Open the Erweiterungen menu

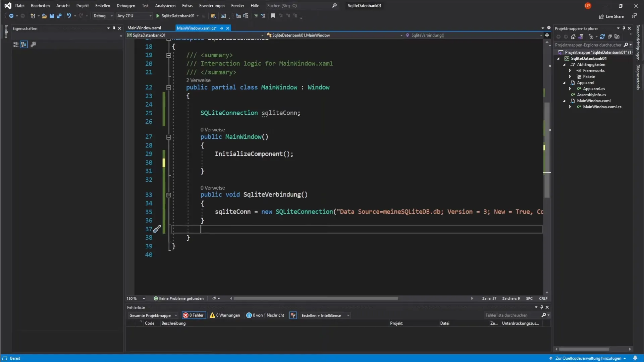(x=212, y=6)
